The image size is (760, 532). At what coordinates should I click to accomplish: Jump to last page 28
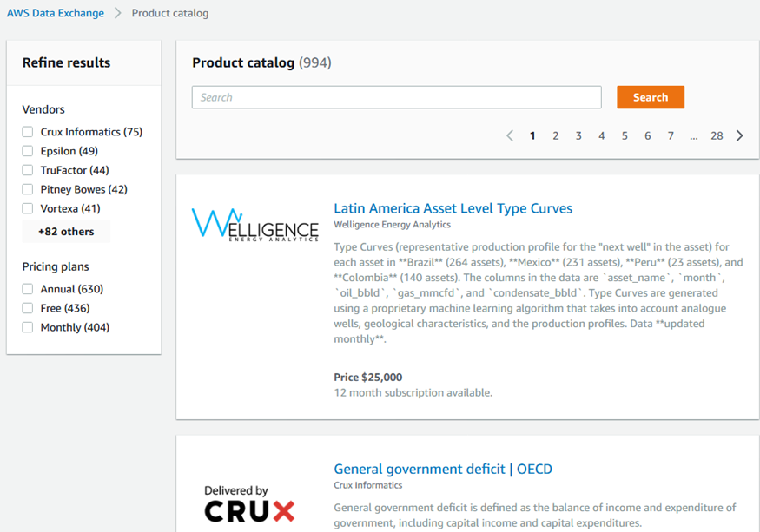pos(717,135)
